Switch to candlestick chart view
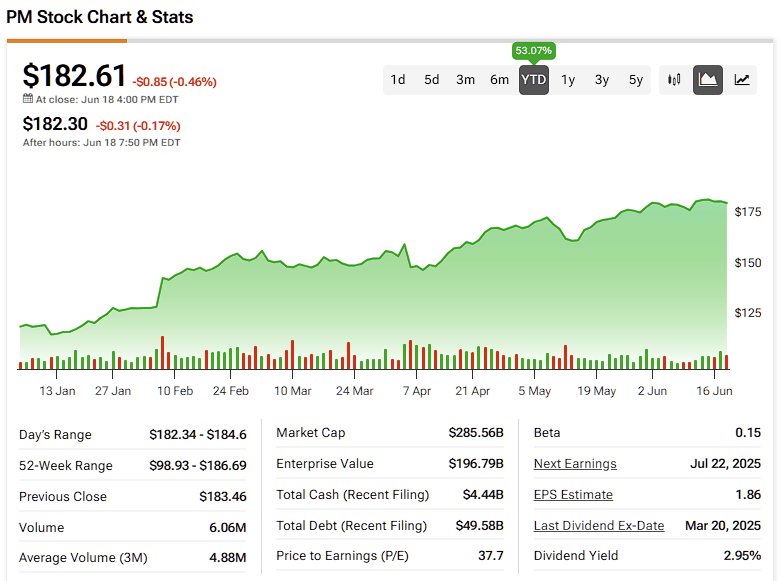The width and height of the screenshot is (782, 581). coord(674,80)
